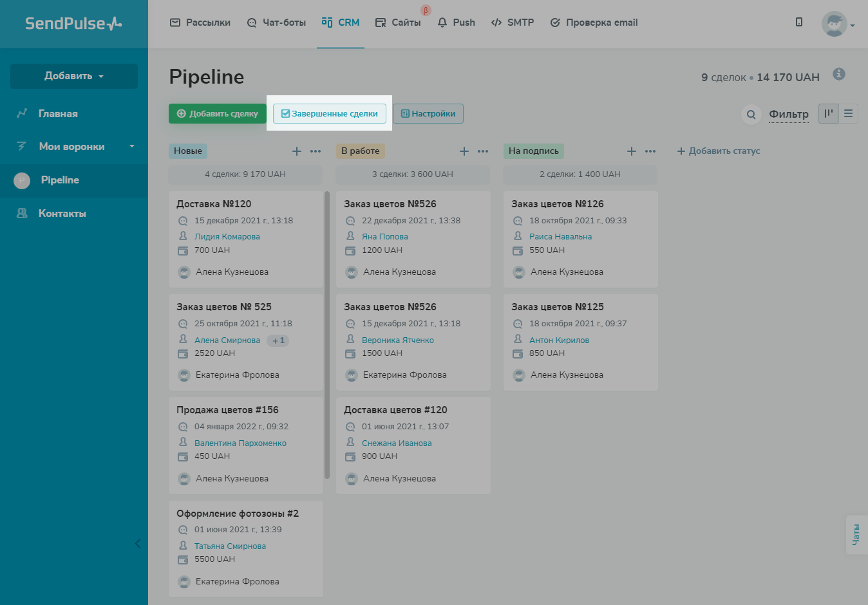
Task: Open options menu for На подпись column
Action: 650,151
